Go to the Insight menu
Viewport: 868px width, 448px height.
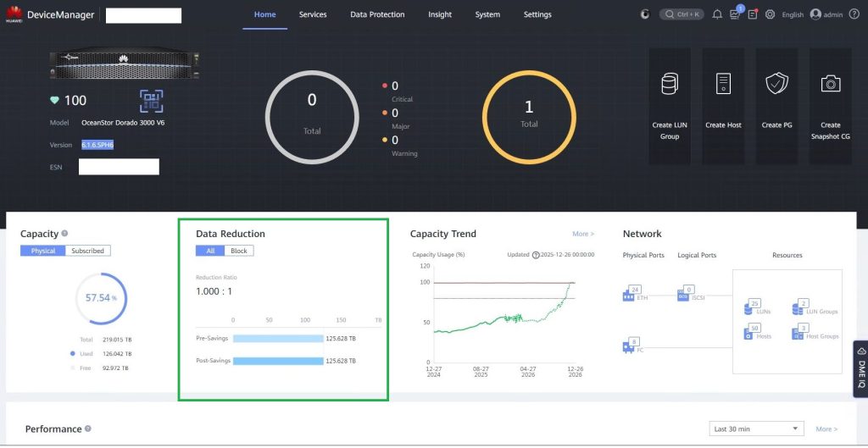(x=440, y=14)
